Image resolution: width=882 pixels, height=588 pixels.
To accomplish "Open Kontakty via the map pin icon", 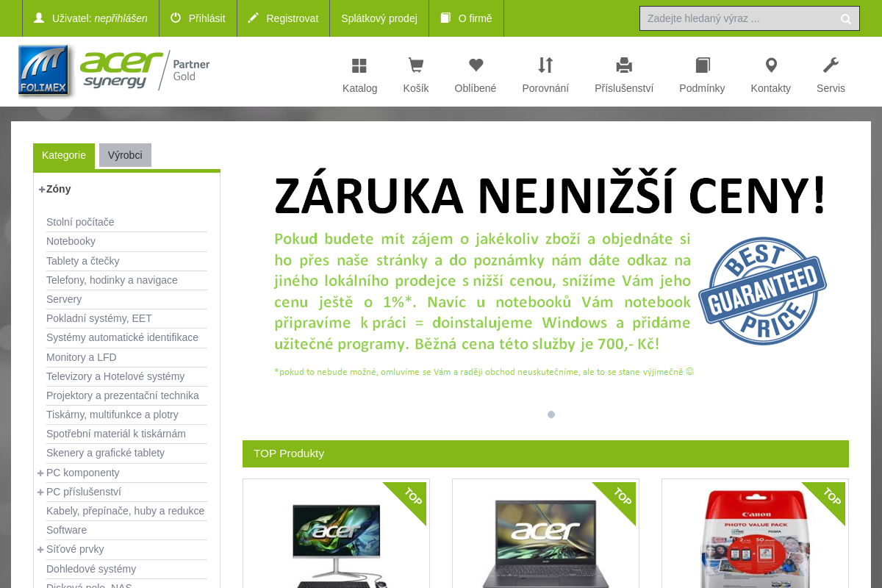I will (x=770, y=65).
